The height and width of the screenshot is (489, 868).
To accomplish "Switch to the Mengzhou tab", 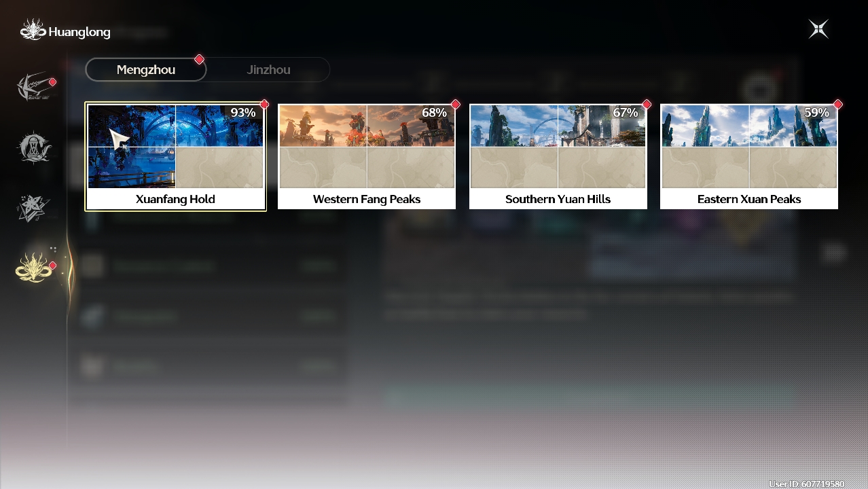I will (x=146, y=69).
